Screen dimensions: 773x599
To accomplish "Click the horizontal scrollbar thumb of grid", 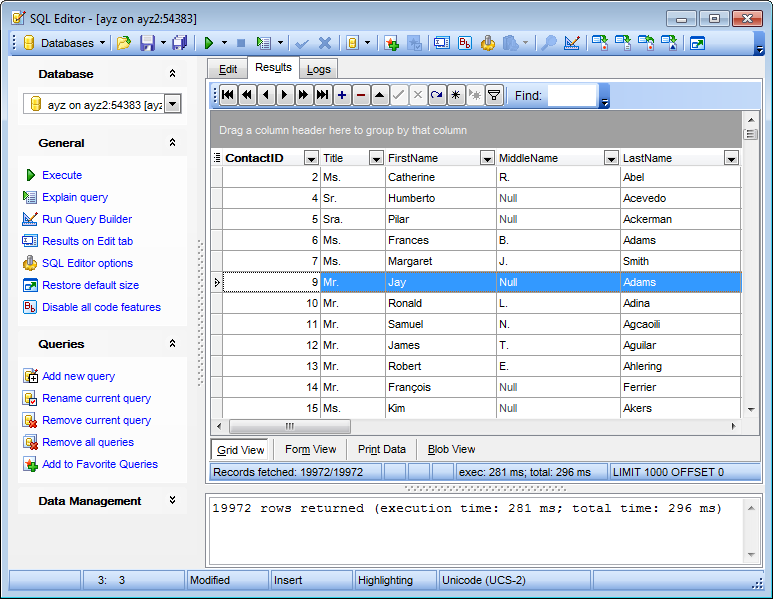I will coord(290,426).
